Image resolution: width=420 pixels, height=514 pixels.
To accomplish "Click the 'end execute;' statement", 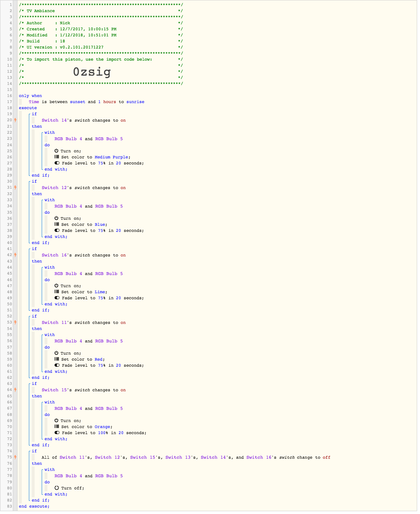I will [34, 506].
